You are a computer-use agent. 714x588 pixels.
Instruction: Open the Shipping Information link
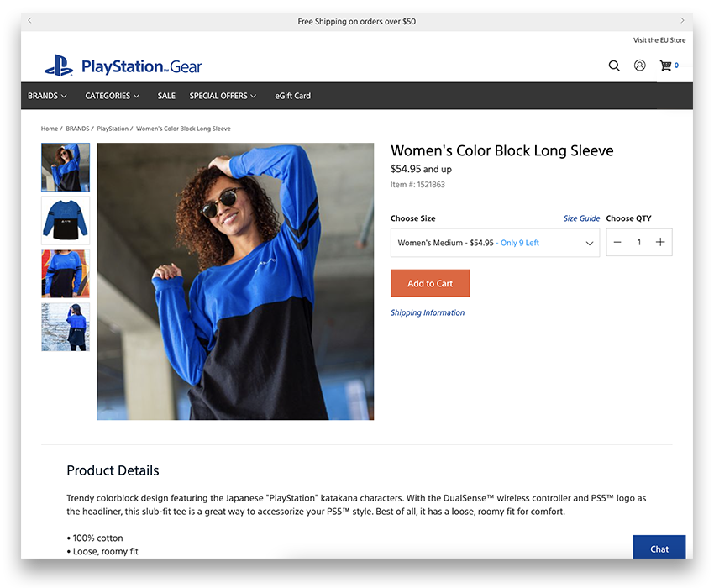428,312
